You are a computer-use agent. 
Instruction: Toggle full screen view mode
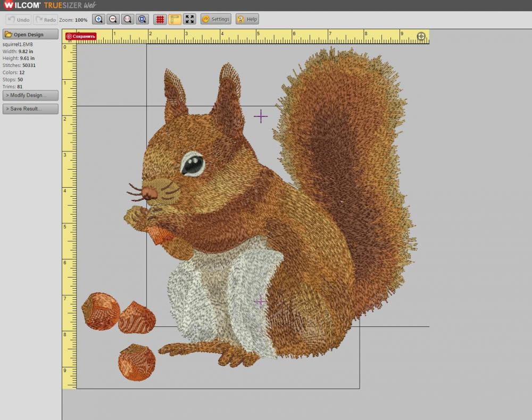point(190,19)
